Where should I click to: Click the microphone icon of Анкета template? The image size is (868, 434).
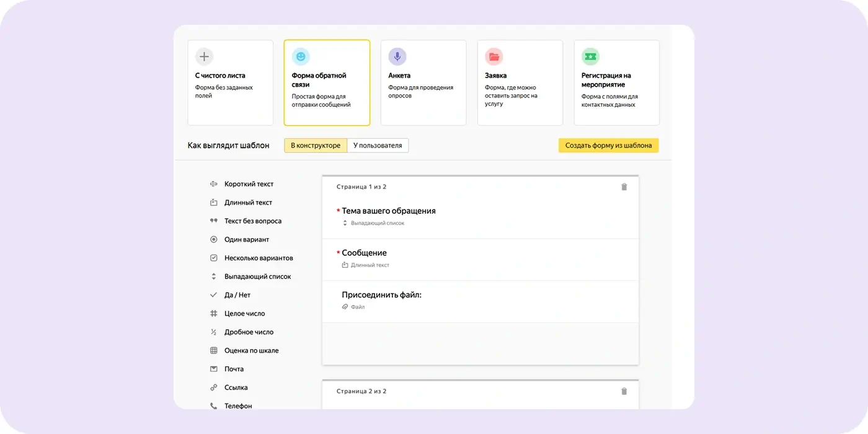(397, 57)
